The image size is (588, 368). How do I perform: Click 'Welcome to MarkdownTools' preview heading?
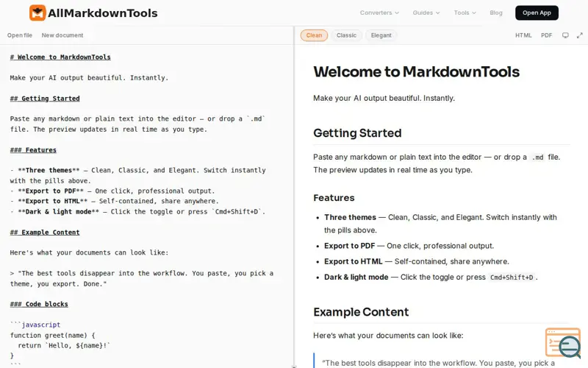coord(416,71)
